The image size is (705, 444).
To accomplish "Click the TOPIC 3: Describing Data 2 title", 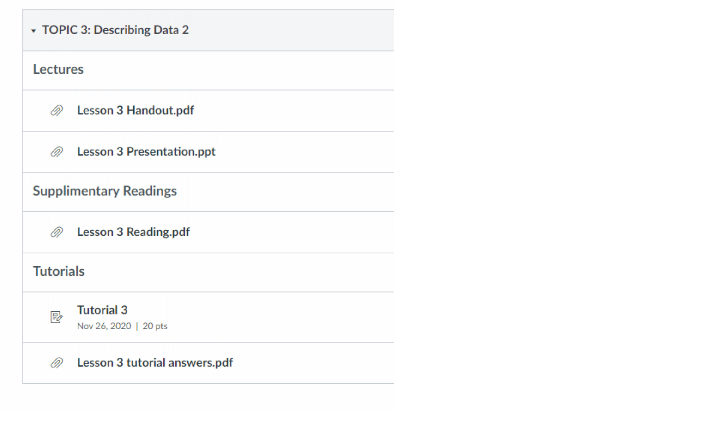I will (115, 30).
